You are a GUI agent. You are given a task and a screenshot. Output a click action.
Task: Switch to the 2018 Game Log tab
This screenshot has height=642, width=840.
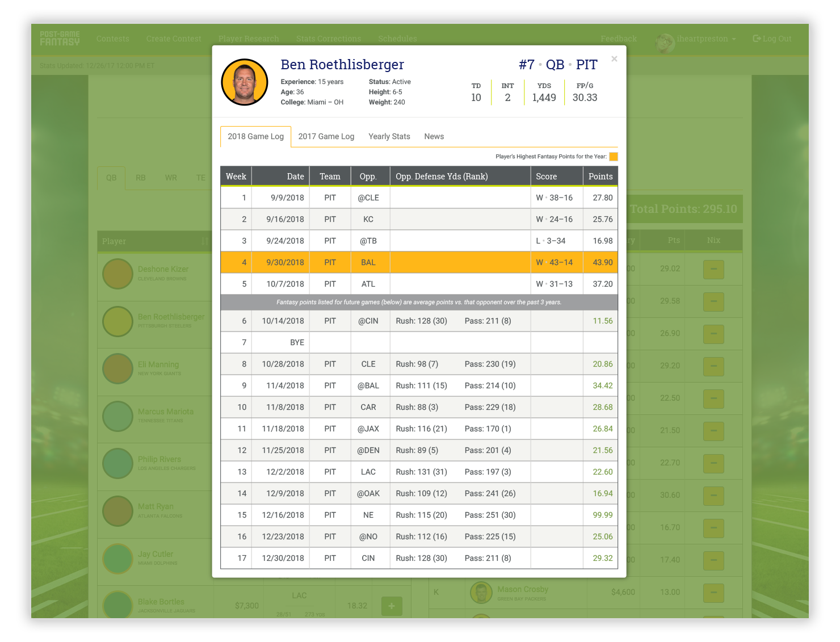(x=255, y=136)
